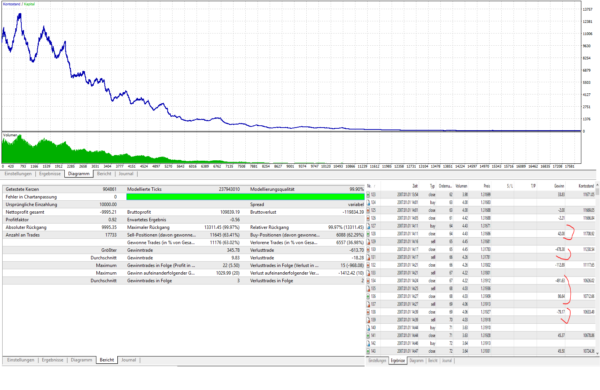Click the close-trade icon in row 123
This screenshot has height=390, width=600.
368,195
